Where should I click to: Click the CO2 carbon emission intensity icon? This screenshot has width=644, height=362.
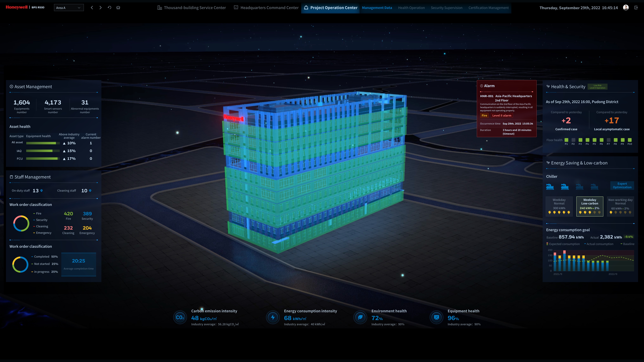(180, 317)
